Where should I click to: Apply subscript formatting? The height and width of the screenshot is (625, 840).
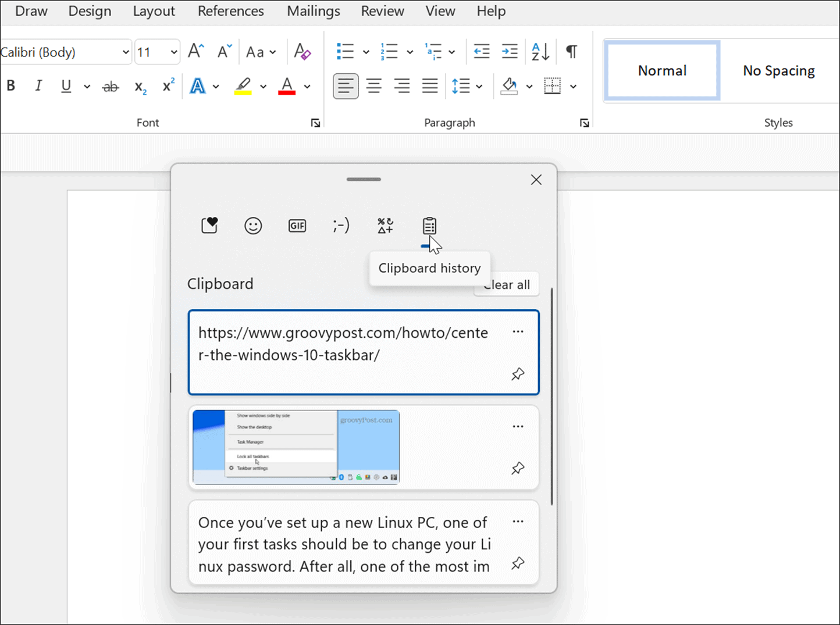coord(138,86)
